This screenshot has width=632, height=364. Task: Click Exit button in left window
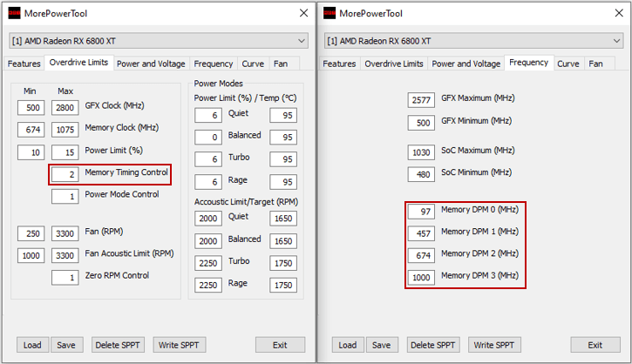(x=280, y=345)
